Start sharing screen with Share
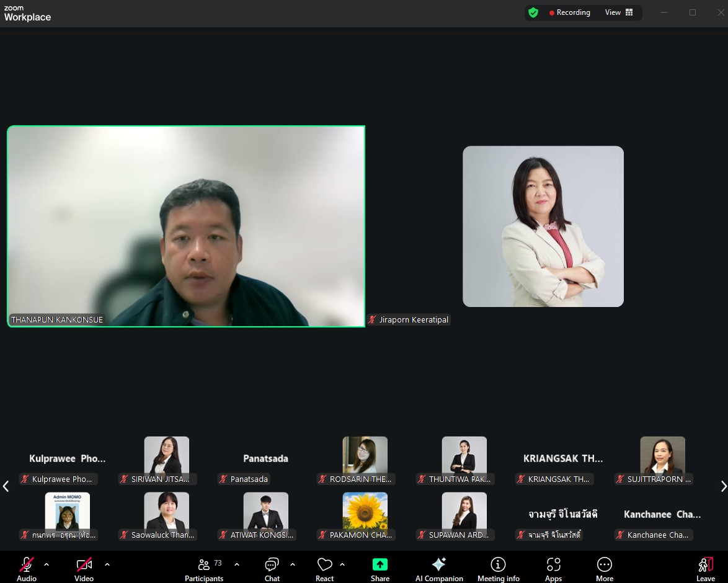 (x=380, y=569)
